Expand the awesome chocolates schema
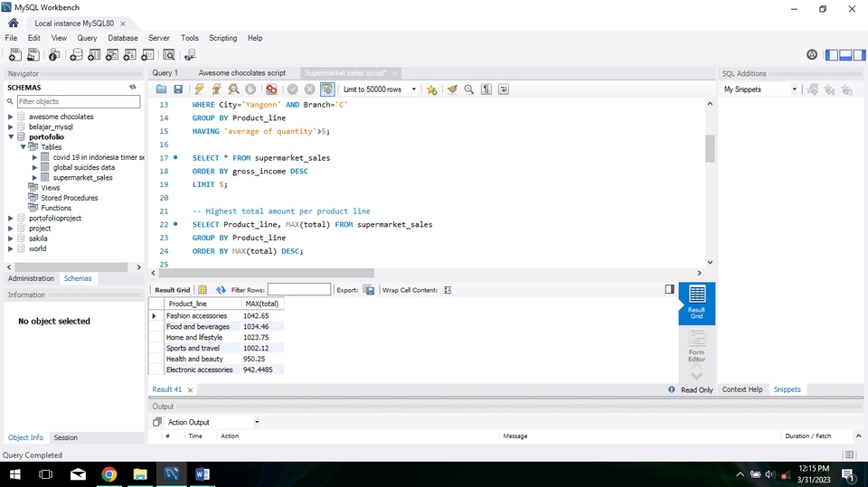This screenshot has width=868, height=487. click(11, 117)
